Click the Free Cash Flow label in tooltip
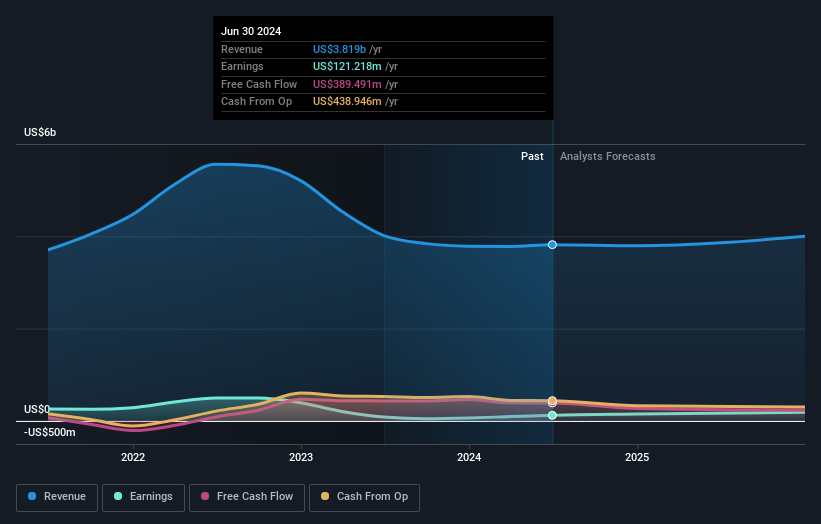 pyautogui.click(x=259, y=84)
